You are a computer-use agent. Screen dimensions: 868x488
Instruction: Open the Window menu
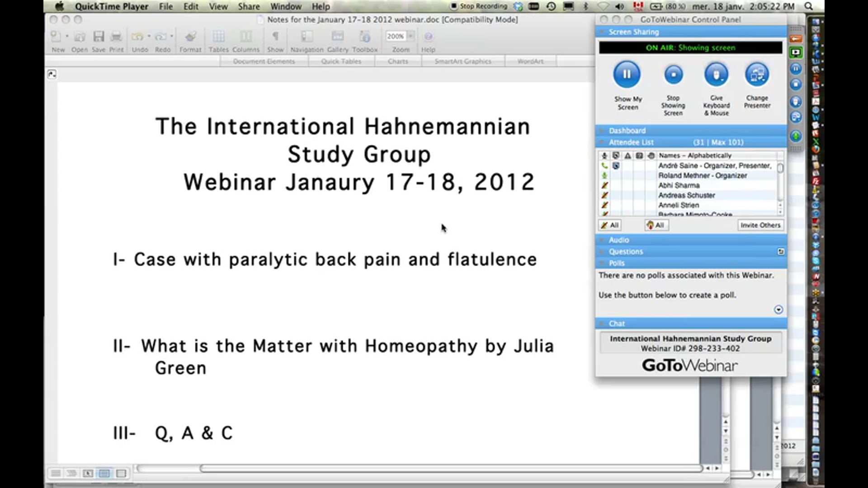pos(286,6)
